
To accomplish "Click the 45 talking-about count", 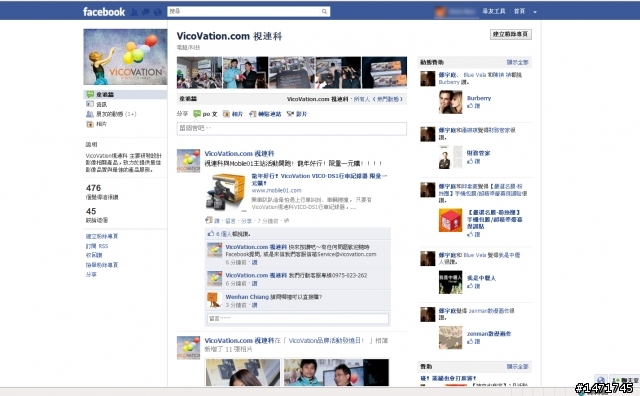I will coord(91,211).
